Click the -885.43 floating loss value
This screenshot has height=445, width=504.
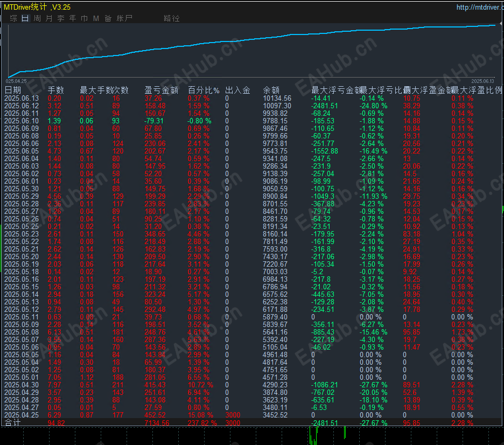(x=323, y=332)
